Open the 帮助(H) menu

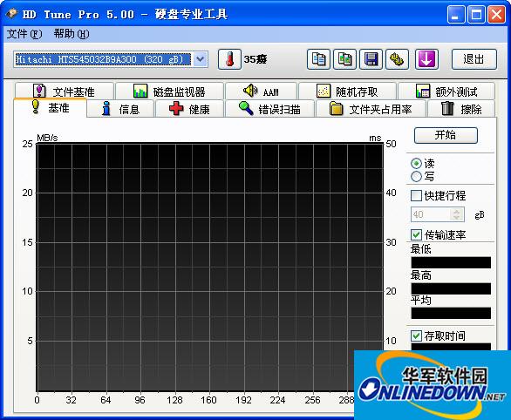[x=72, y=33]
